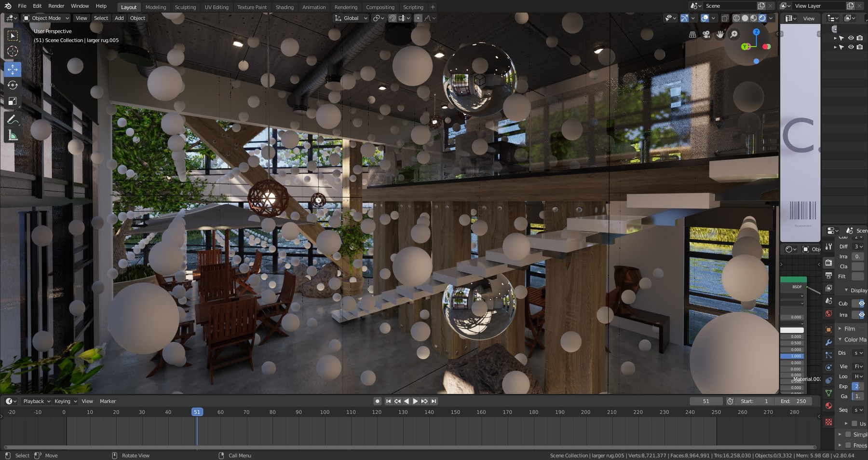Switch to orthographic grid view icon

pos(692,34)
